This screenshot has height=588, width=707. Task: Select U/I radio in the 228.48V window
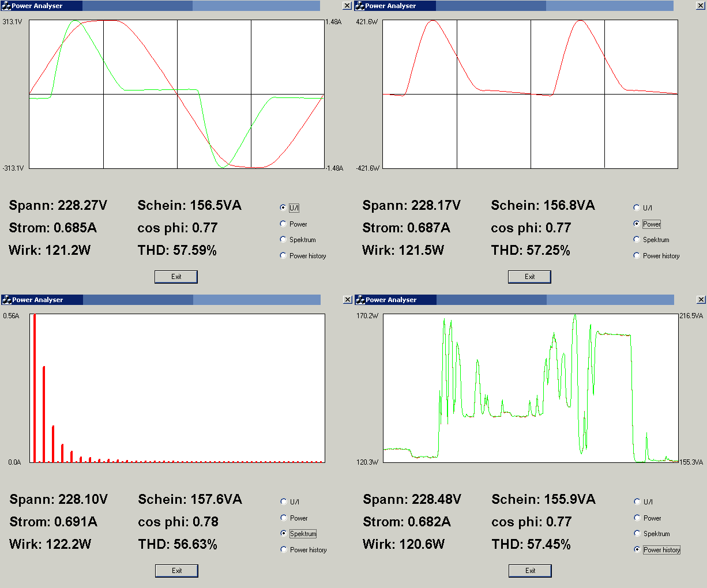(x=637, y=502)
